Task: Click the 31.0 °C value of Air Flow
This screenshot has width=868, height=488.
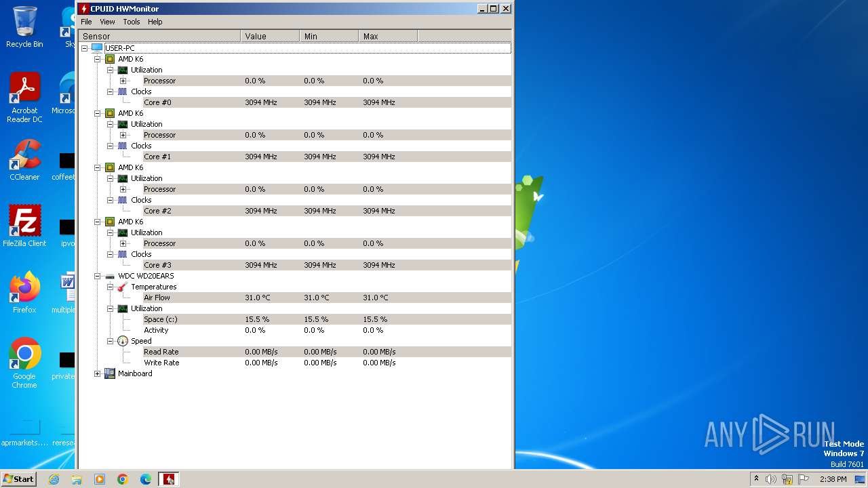Action: (x=258, y=298)
